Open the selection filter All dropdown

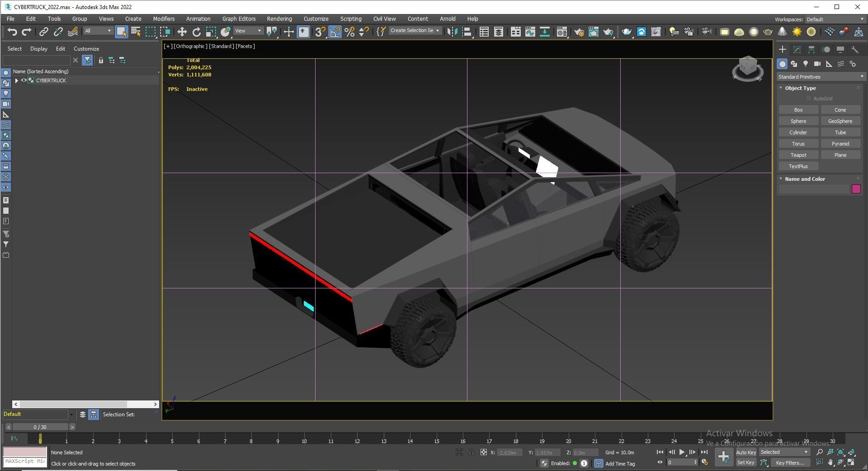pyautogui.click(x=98, y=31)
